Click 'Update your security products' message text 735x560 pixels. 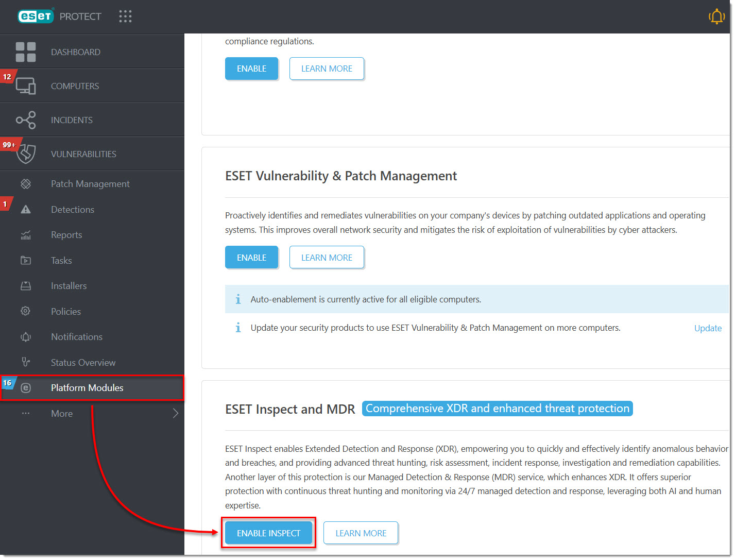tap(435, 328)
